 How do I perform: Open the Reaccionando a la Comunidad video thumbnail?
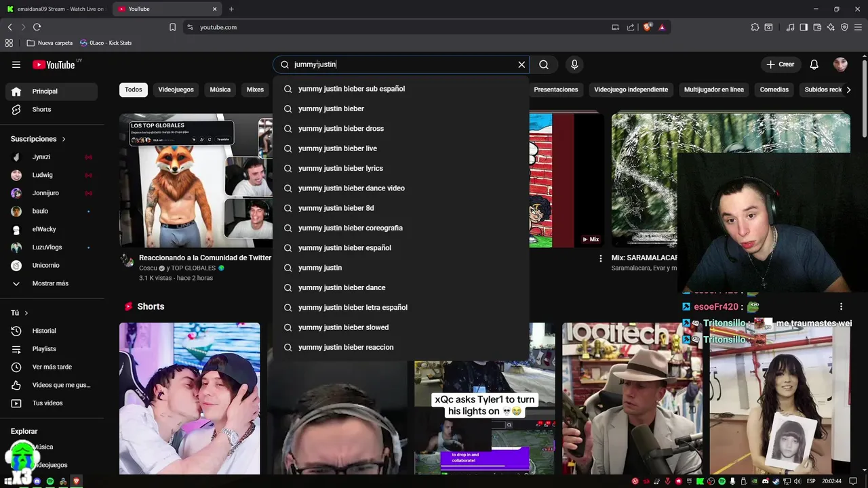(x=196, y=180)
